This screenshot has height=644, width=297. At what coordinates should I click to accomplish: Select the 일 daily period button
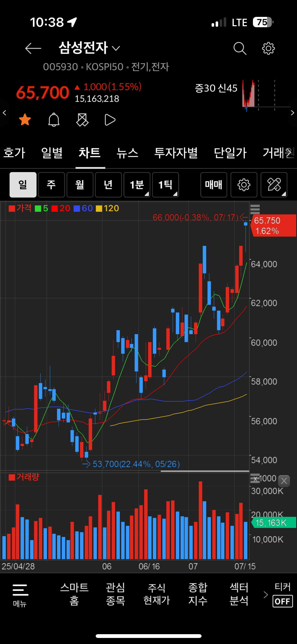23,185
